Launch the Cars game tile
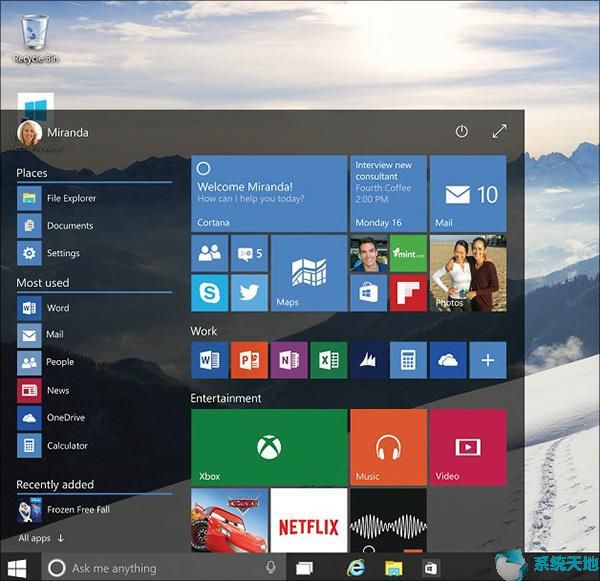600x581 pixels. coord(230,520)
